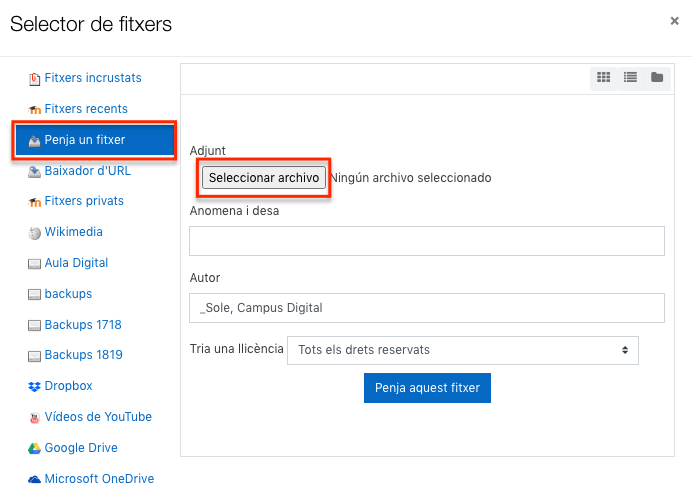
Task: Click the Penja aquest fitxer button
Action: point(427,388)
